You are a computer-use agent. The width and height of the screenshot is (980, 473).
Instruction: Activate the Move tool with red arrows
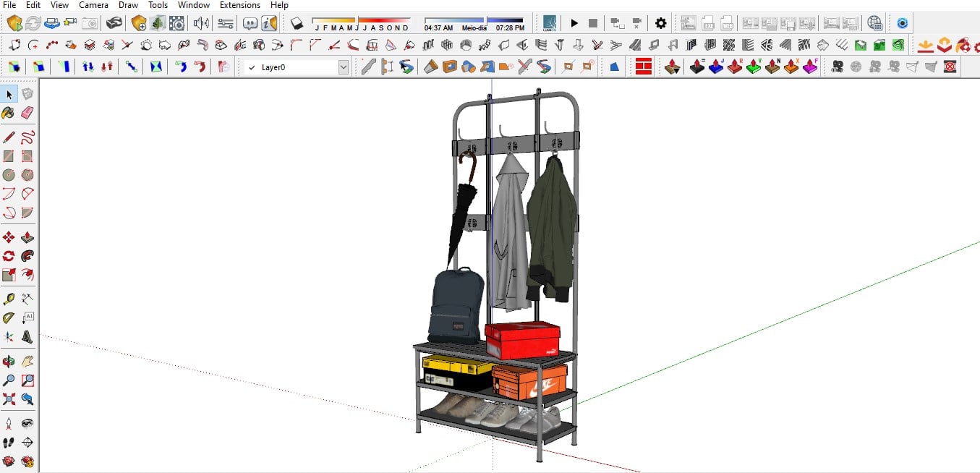(9, 237)
